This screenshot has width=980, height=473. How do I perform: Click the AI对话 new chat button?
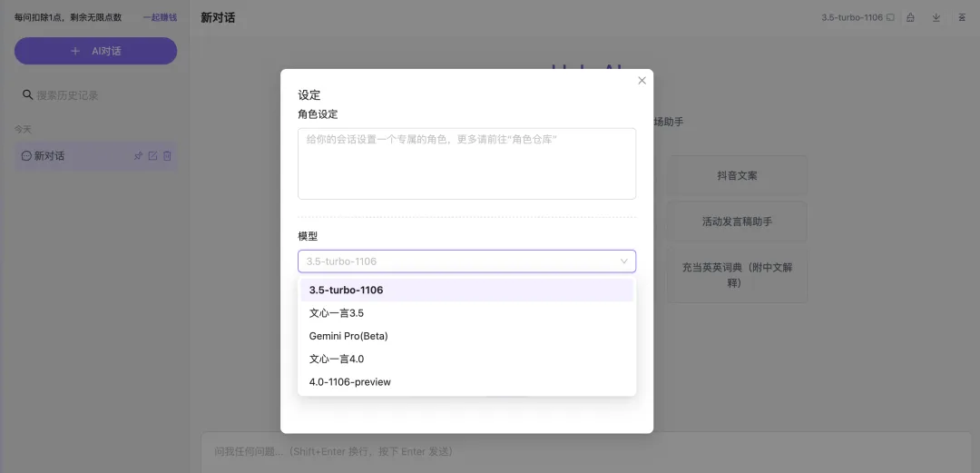coord(95,51)
